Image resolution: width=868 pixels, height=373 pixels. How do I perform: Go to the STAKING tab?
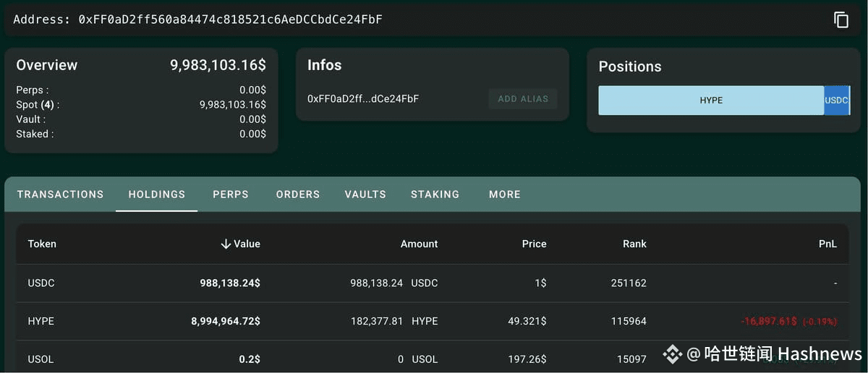(x=435, y=194)
